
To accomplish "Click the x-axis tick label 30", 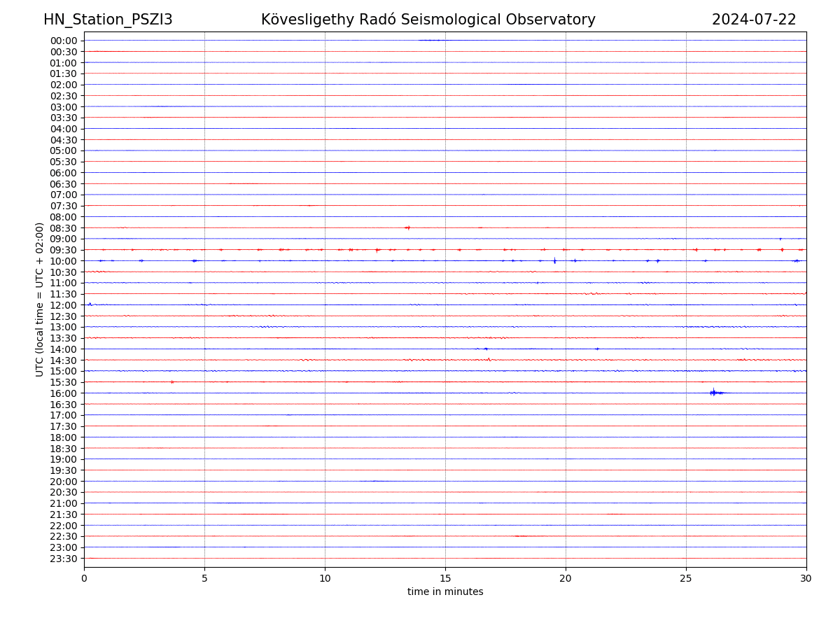I will 806,578.
